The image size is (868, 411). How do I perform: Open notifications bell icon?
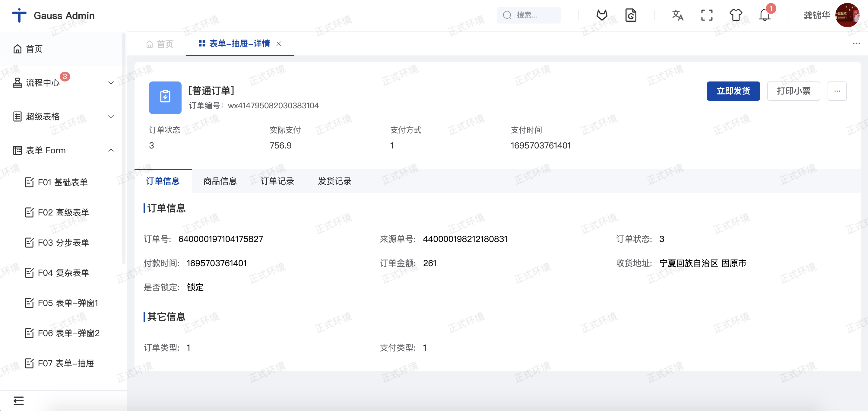click(x=765, y=15)
